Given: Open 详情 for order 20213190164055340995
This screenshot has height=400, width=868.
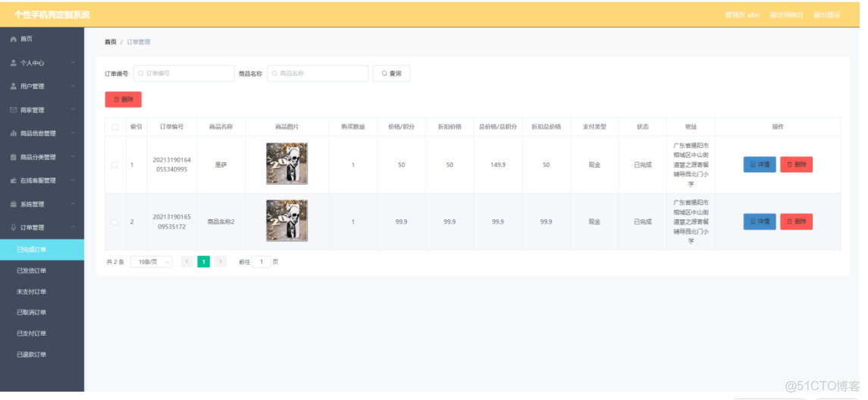Looking at the screenshot, I should coord(760,165).
